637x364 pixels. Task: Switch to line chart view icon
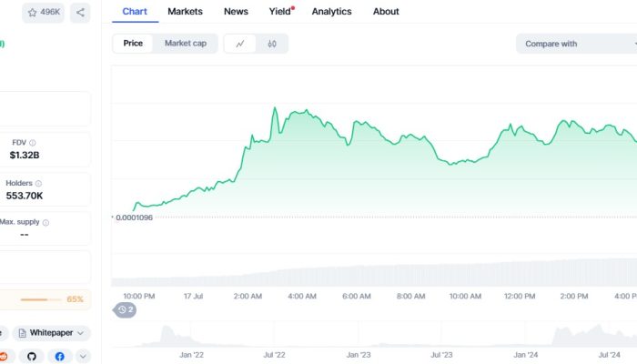240,44
